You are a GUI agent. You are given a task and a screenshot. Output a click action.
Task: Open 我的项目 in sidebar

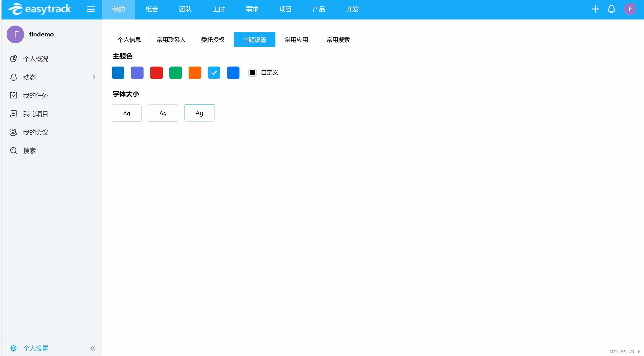pyautogui.click(x=35, y=114)
